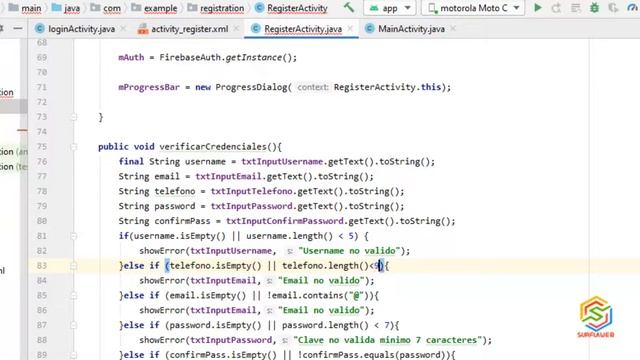Close the MainActivity.java tab

pos(453,29)
